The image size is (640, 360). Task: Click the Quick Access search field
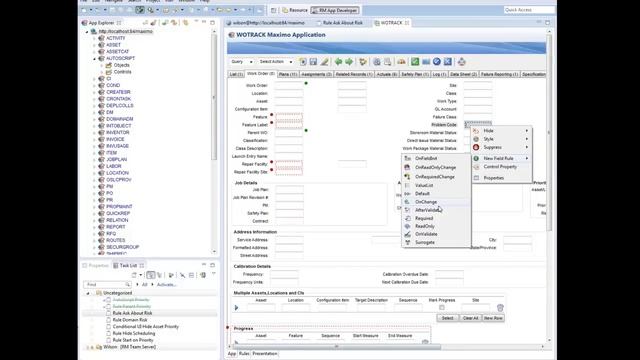(x=529, y=10)
